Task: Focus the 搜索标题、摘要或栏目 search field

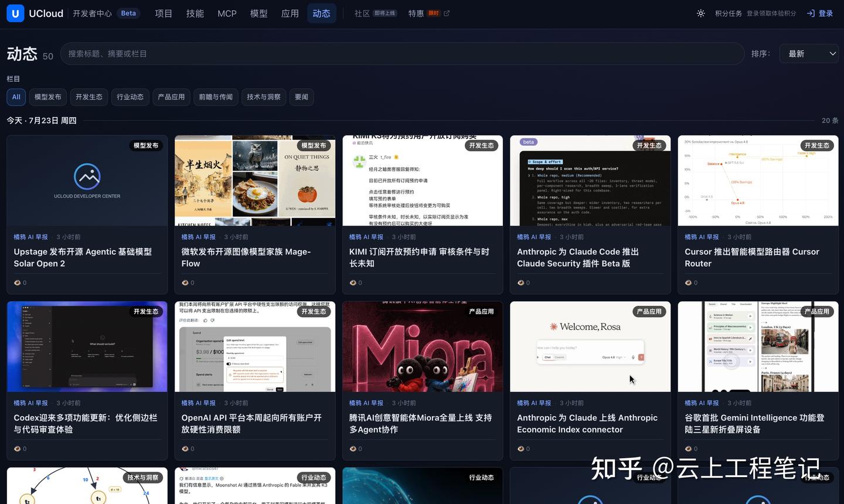Action: [x=403, y=54]
